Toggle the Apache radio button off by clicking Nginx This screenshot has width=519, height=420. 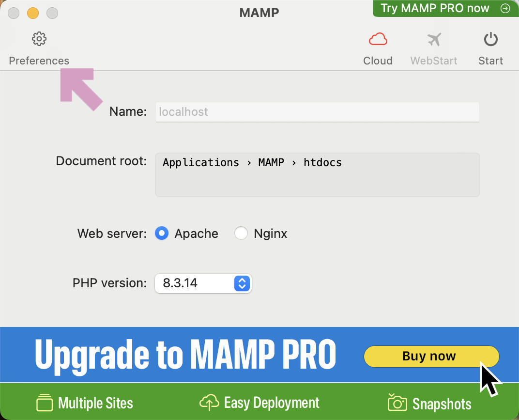coord(241,233)
